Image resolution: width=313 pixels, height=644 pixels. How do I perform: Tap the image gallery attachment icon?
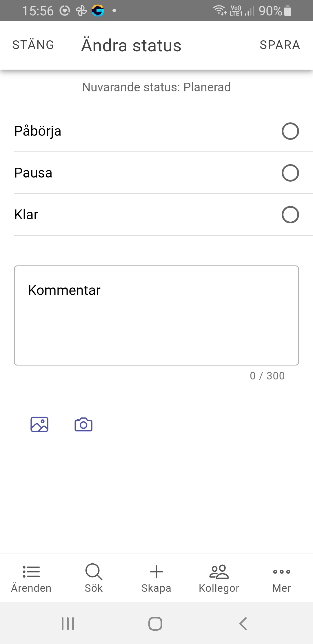(x=39, y=424)
